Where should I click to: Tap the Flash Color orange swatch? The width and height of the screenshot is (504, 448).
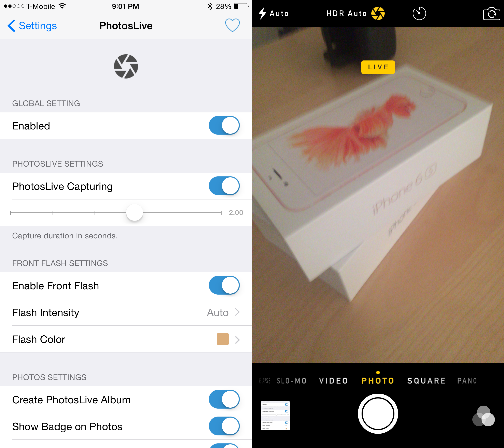pos(223,339)
